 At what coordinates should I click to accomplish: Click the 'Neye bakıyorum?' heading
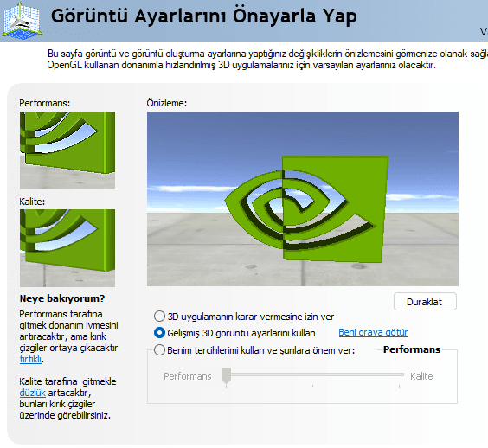tap(62, 298)
